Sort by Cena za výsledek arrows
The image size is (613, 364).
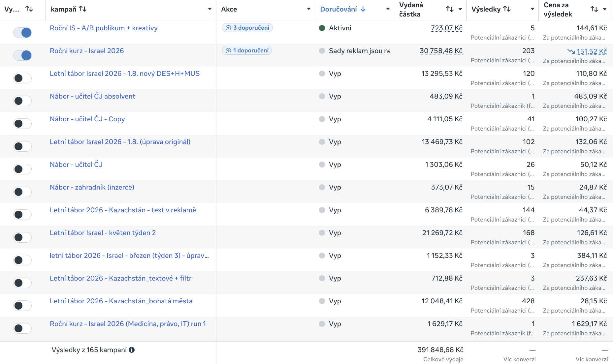594,9
